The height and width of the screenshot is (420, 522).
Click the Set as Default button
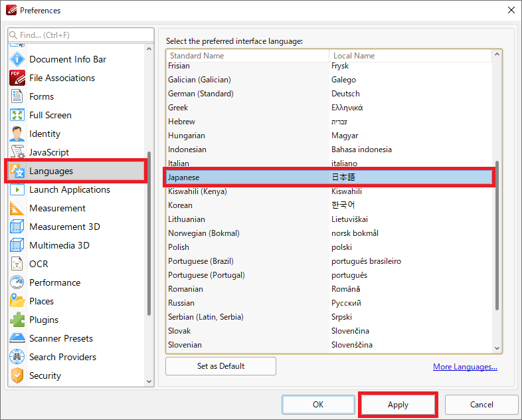[220, 366]
